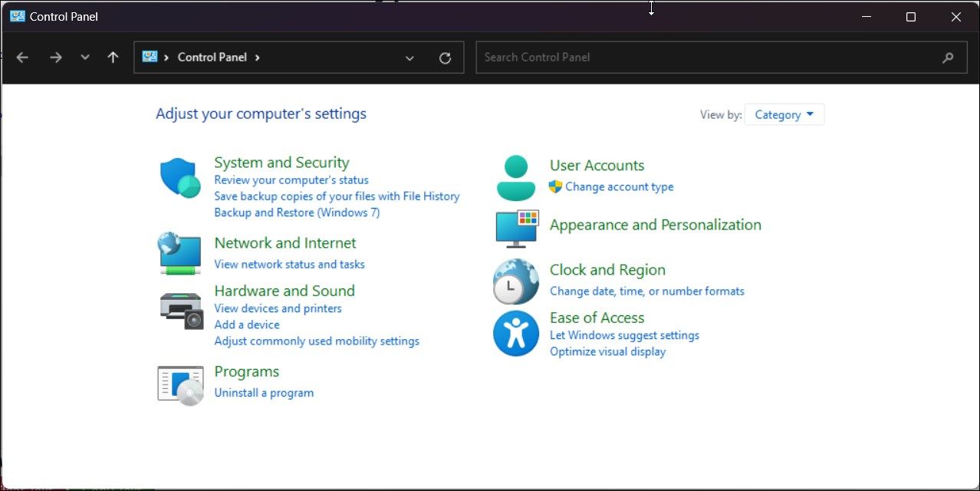Click View devices and printers
This screenshot has width=980, height=491.
[278, 308]
